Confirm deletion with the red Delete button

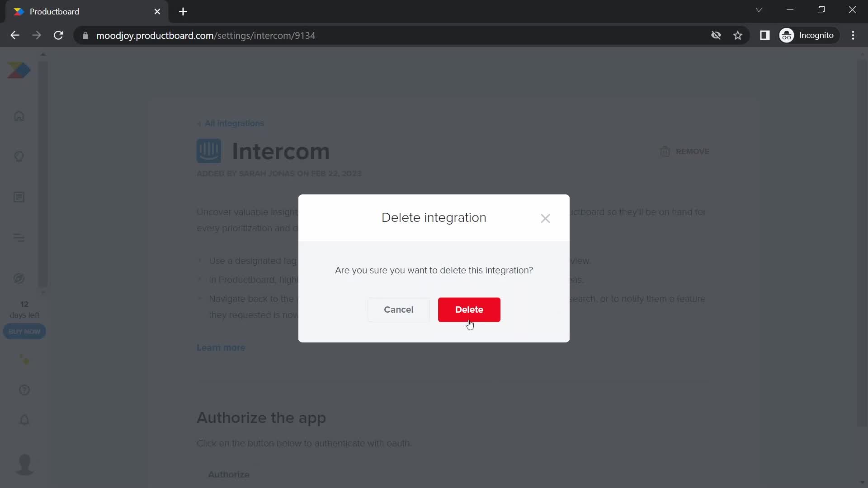click(x=469, y=310)
